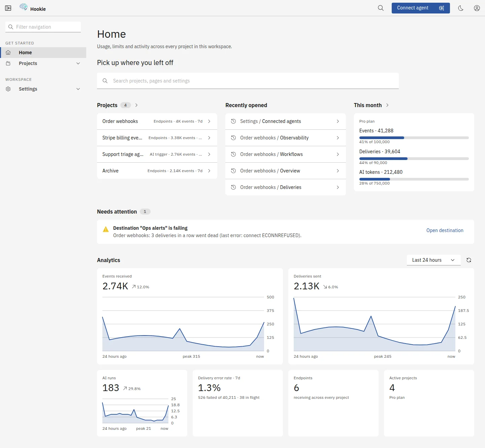This screenshot has width=485, height=448.
Task: Click history icon on Connected agents row
Action: [233, 121]
